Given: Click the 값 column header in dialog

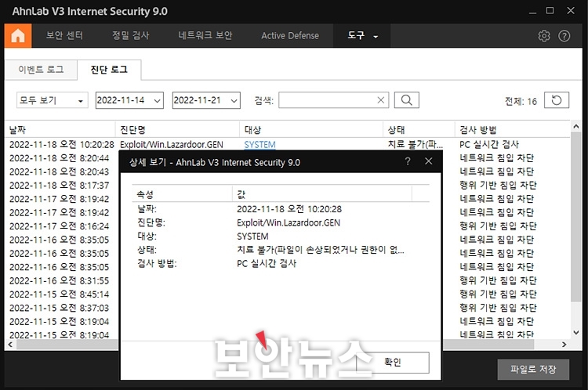Looking at the screenshot, I should tap(322, 194).
